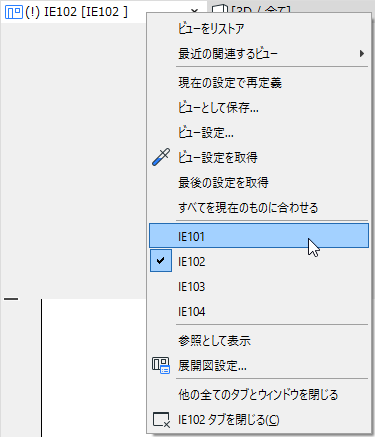Choose IE102 タブを閉じる(C)
375x437 pixels.
click(259, 420)
